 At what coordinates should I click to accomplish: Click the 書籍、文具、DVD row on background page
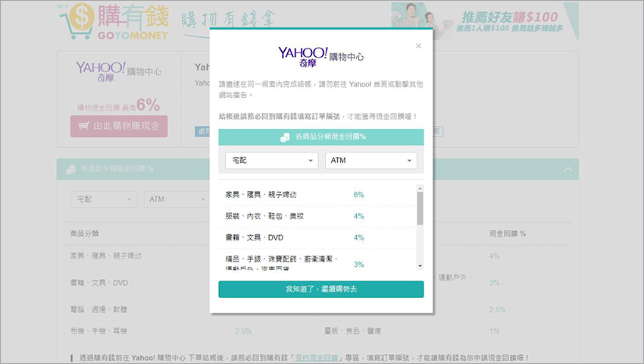[x=99, y=283]
